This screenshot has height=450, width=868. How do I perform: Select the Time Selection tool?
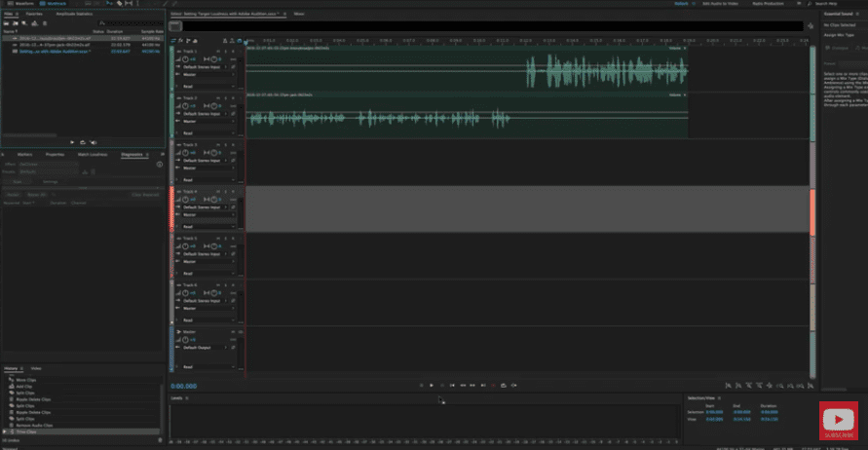[x=137, y=3]
